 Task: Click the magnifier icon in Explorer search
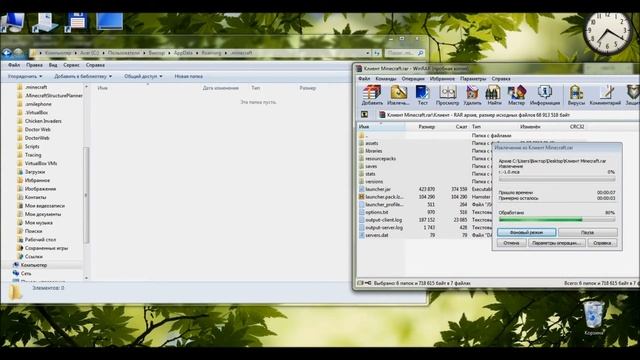click(420, 53)
